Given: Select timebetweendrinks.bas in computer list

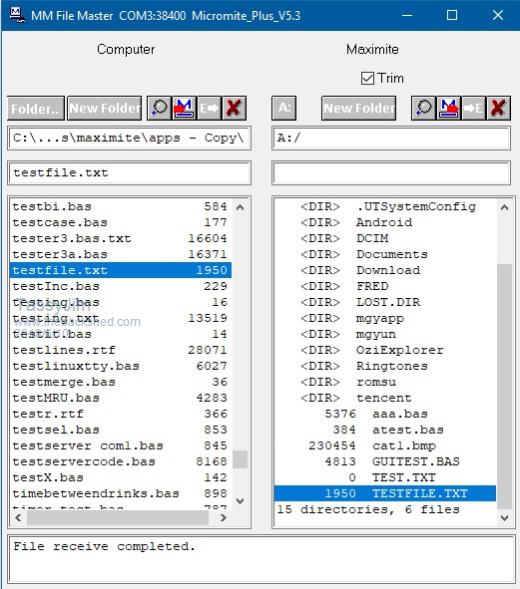Looking at the screenshot, I should (x=120, y=494).
